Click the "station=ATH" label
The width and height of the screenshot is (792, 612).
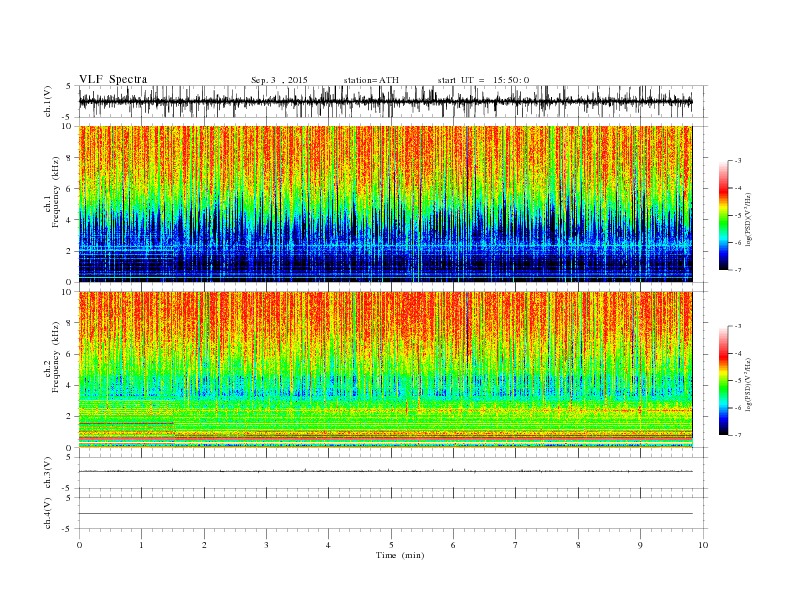(371, 80)
